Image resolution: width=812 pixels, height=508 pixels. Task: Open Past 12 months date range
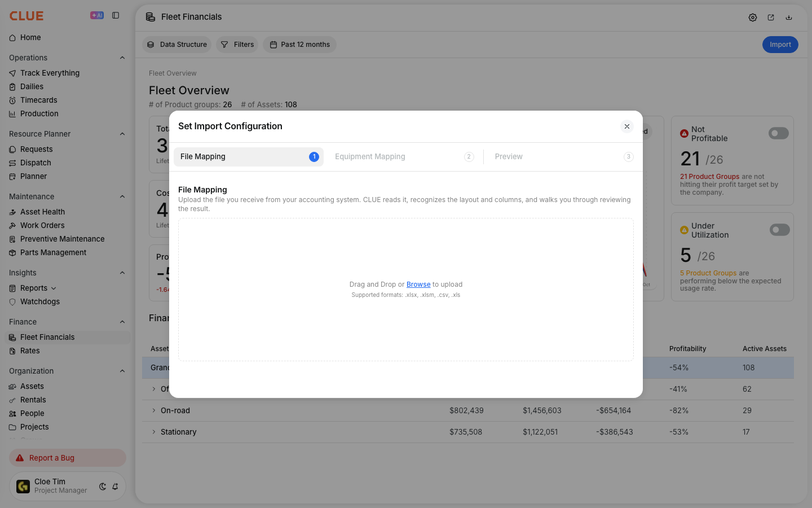click(x=299, y=45)
